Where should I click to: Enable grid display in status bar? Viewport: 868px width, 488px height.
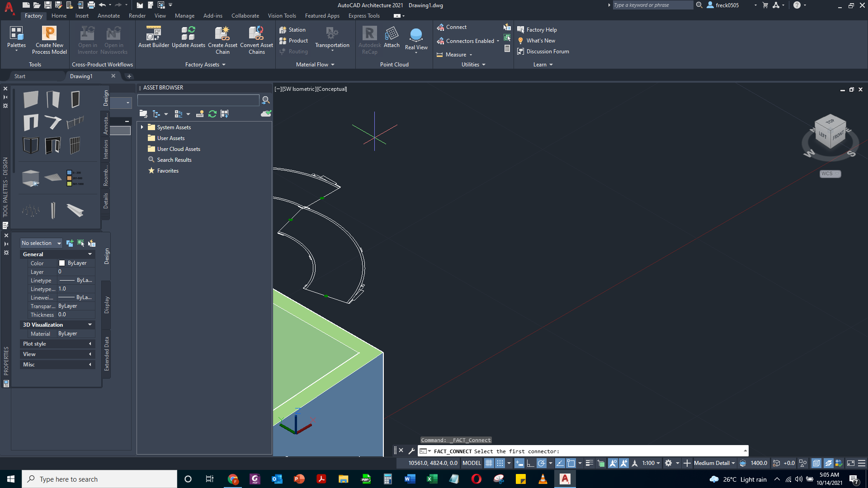tap(489, 463)
